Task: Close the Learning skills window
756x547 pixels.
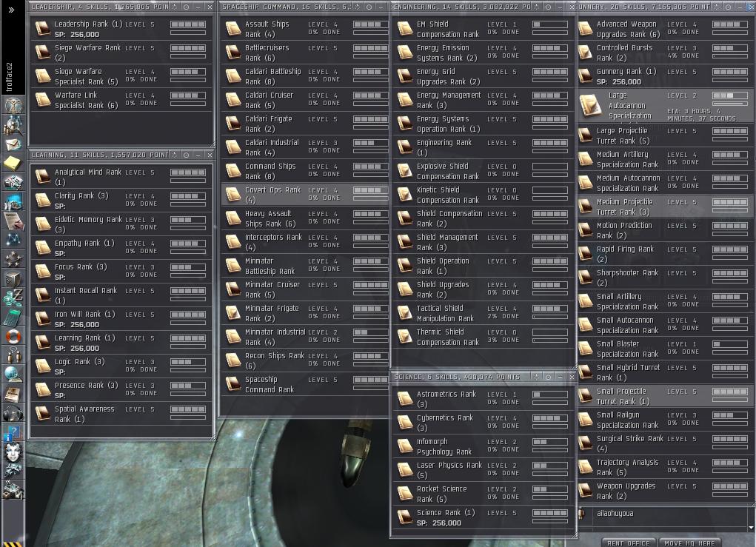Action: point(210,155)
